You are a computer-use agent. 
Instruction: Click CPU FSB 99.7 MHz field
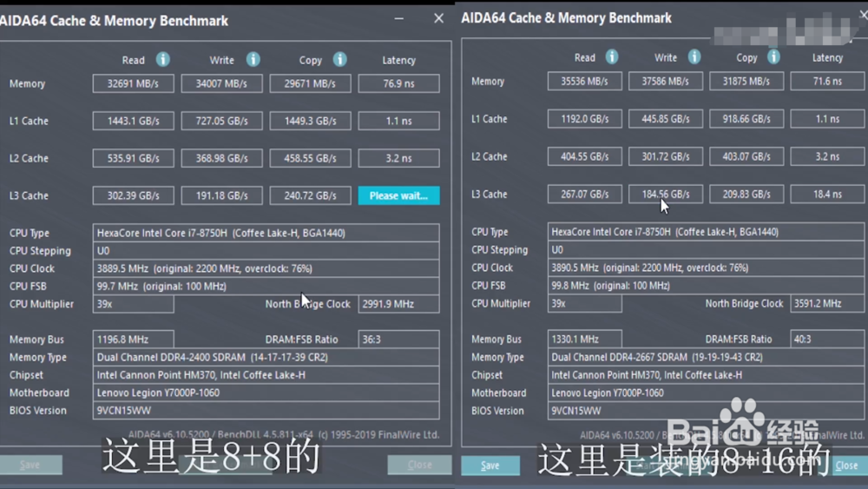tap(266, 287)
